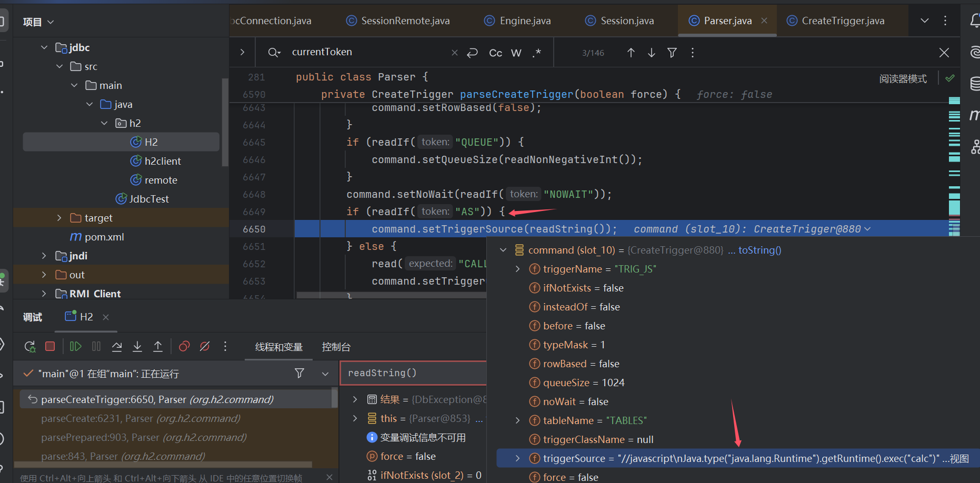
Task: Enable reader mode button
Action: click(x=903, y=78)
